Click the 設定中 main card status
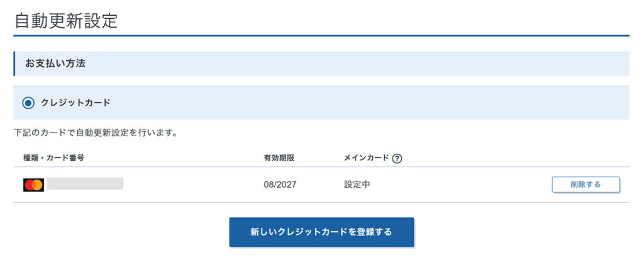This screenshot has height=260, width=644. 357,185
